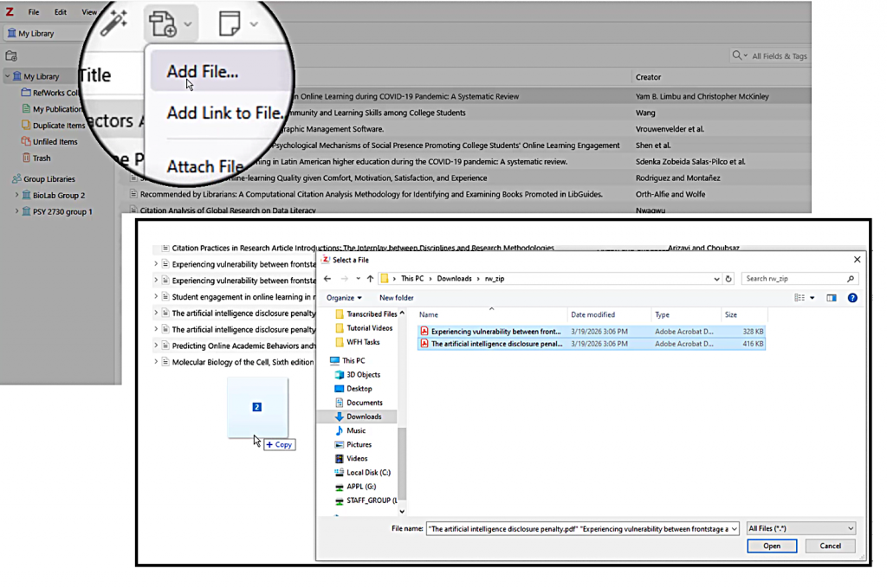Click the Add Attachment paperclip icon
The height and width of the screenshot is (588, 887).
tap(162, 25)
